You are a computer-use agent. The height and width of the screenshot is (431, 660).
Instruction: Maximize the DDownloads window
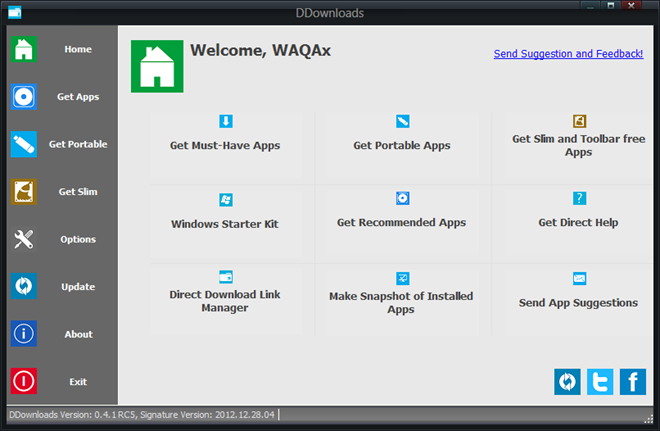click(x=611, y=5)
